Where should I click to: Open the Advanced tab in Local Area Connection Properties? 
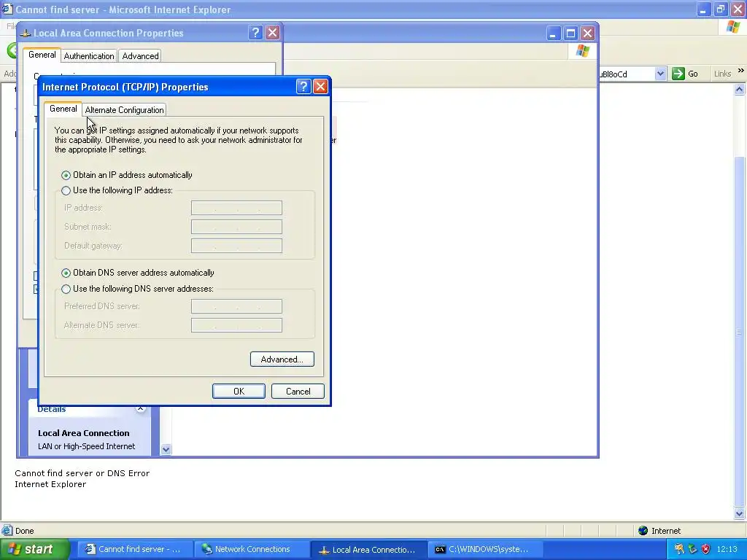[140, 56]
